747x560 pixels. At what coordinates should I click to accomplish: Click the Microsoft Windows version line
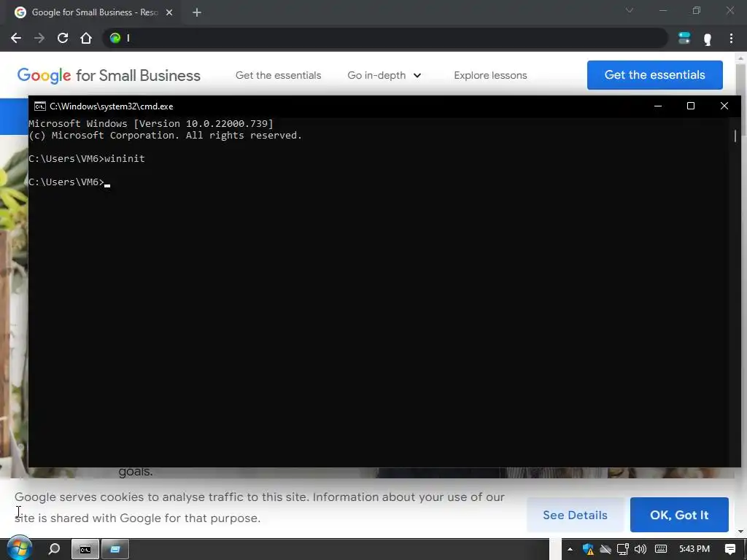151,124
